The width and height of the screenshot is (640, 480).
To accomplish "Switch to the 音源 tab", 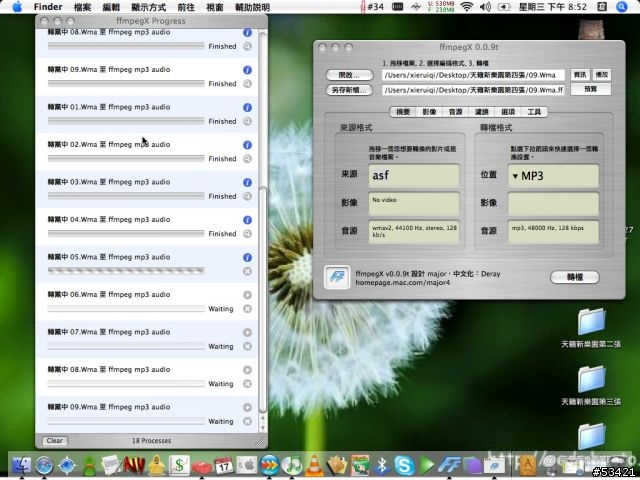I will 456,112.
